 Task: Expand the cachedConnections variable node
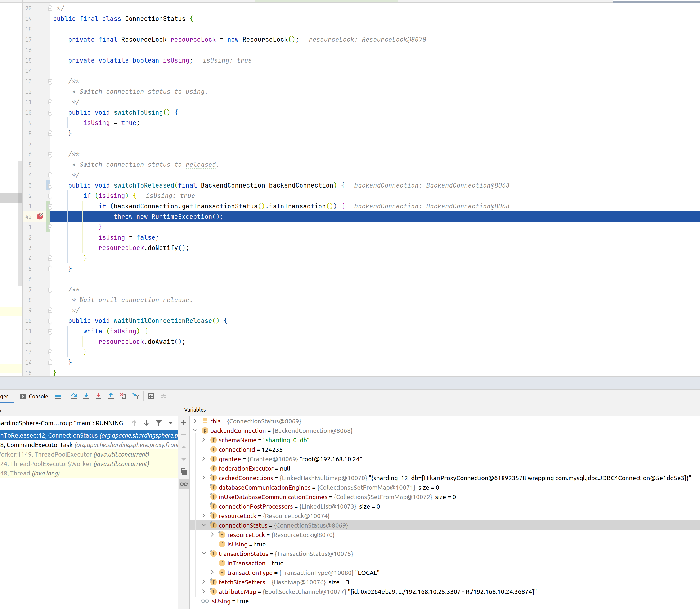click(204, 478)
